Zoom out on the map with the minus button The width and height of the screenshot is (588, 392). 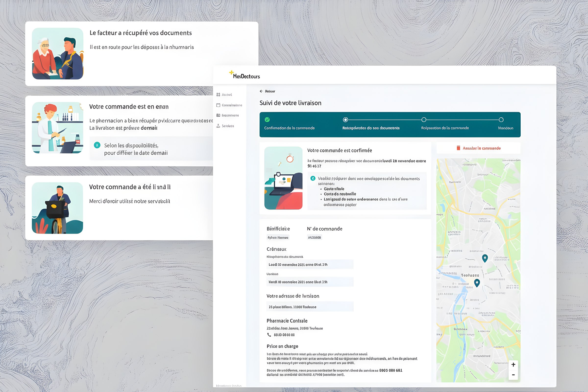click(513, 375)
